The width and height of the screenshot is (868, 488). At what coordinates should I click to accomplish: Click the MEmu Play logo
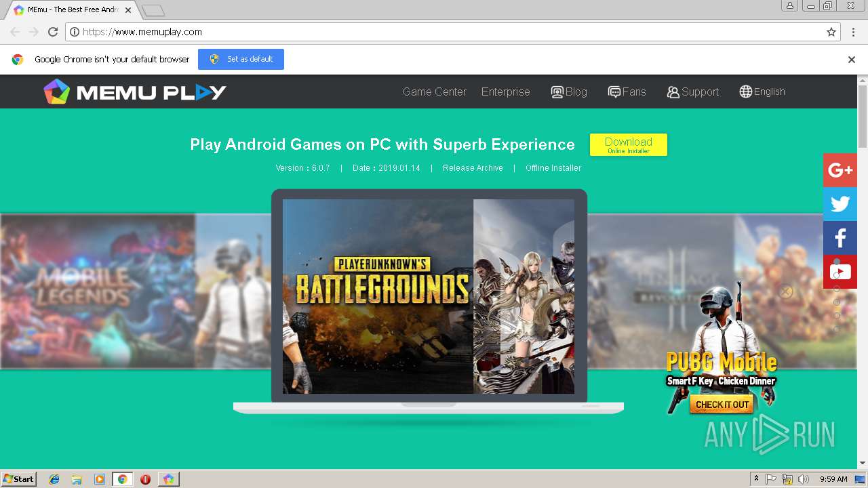134,91
